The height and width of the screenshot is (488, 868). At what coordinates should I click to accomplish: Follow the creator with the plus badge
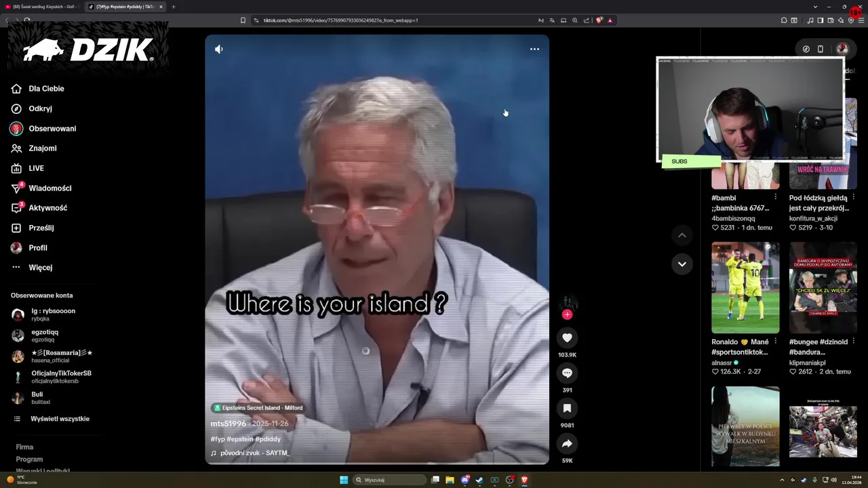(567, 314)
